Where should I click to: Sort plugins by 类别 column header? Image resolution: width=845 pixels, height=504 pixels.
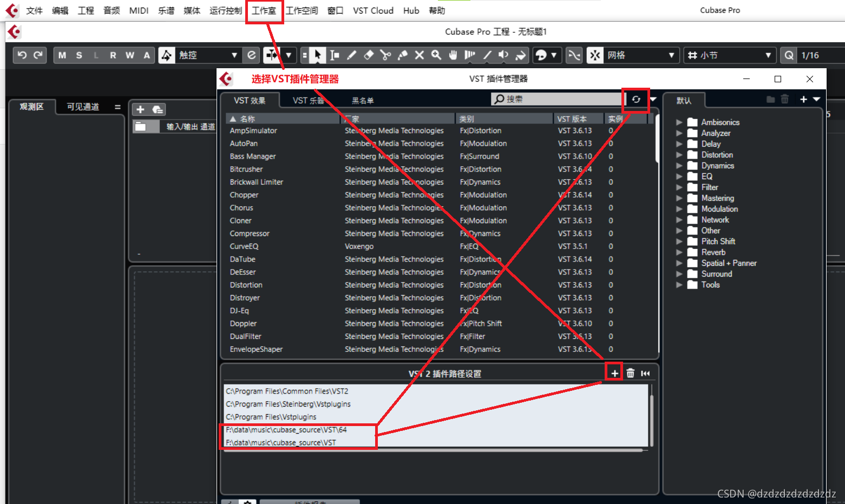pyautogui.click(x=504, y=119)
